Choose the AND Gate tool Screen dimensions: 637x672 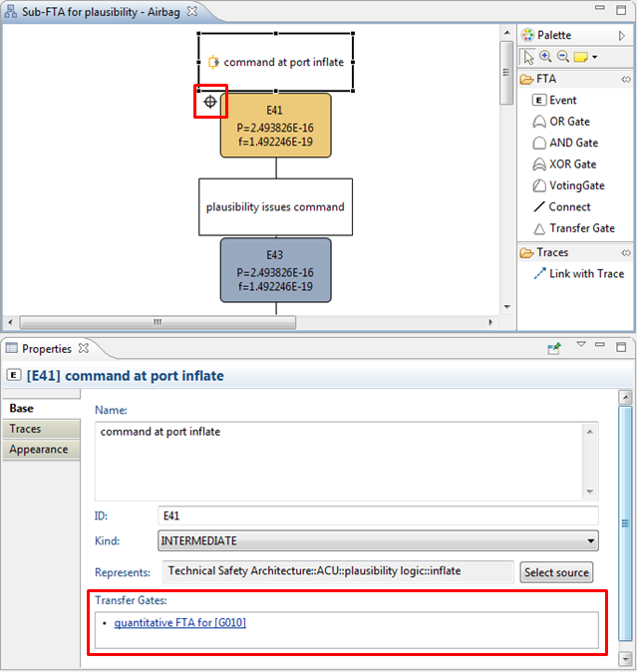coord(565,143)
